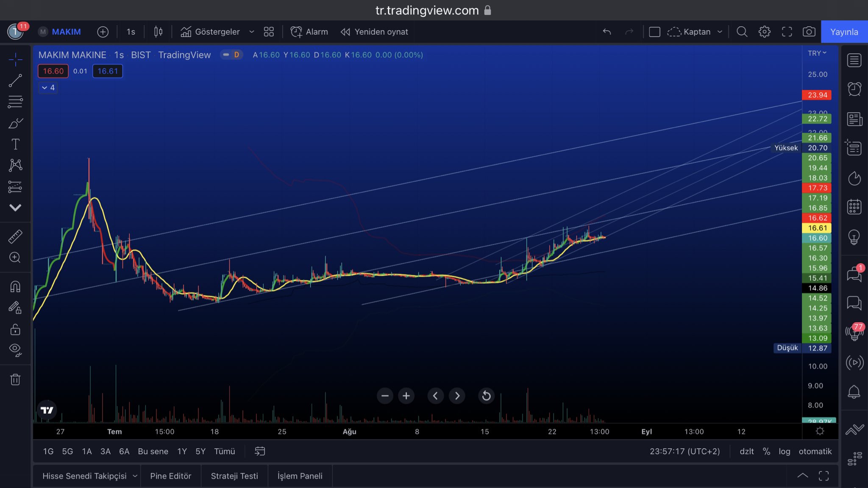Open timezone menu at 23:57:17 (UTC+2)
868x488 pixels.
pyautogui.click(x=685, y=452)
